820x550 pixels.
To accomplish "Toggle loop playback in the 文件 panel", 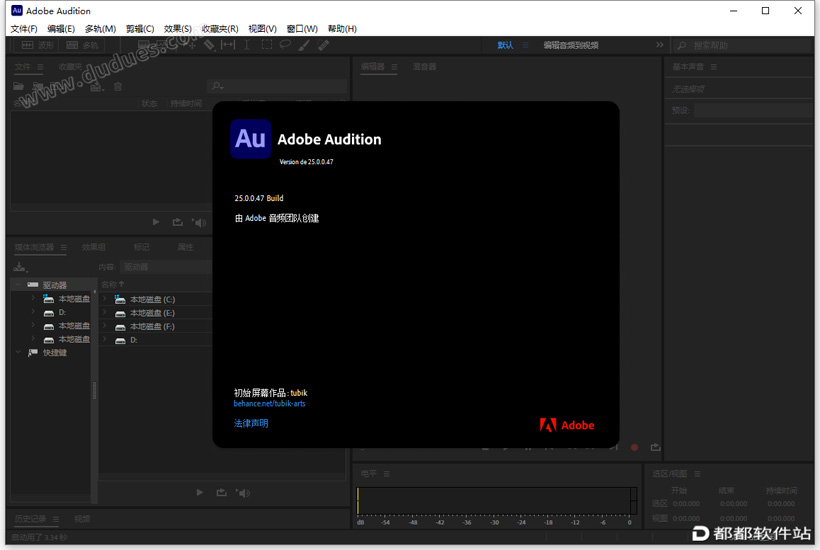I will [178, 222].
